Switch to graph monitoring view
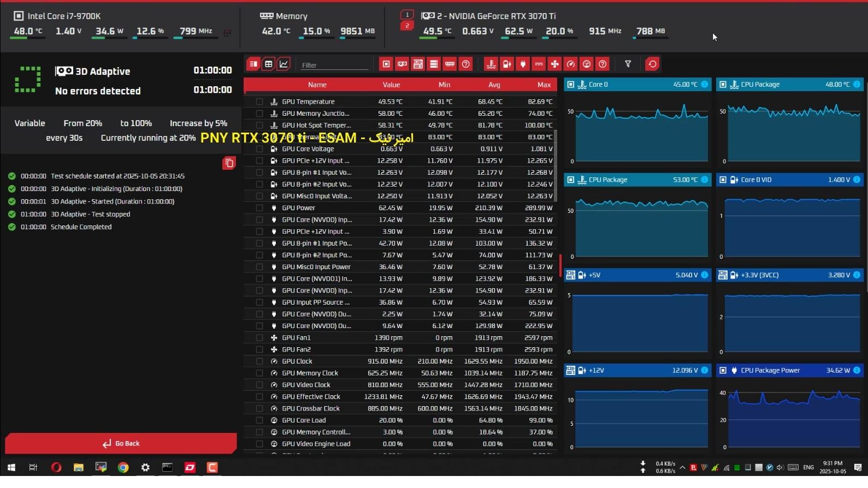This screenshot has height=488, width=868. click(284, 64)
